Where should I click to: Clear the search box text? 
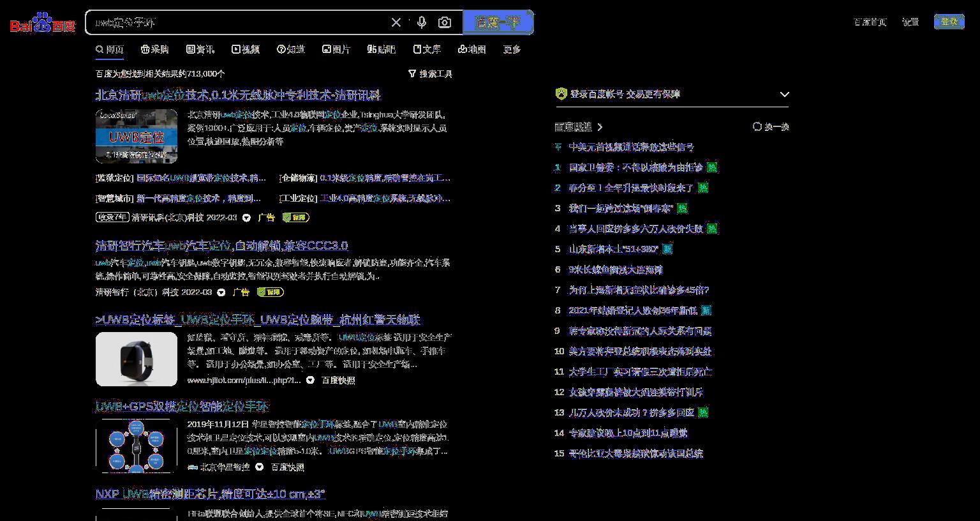pyautogui.click(x=396, y=22)
